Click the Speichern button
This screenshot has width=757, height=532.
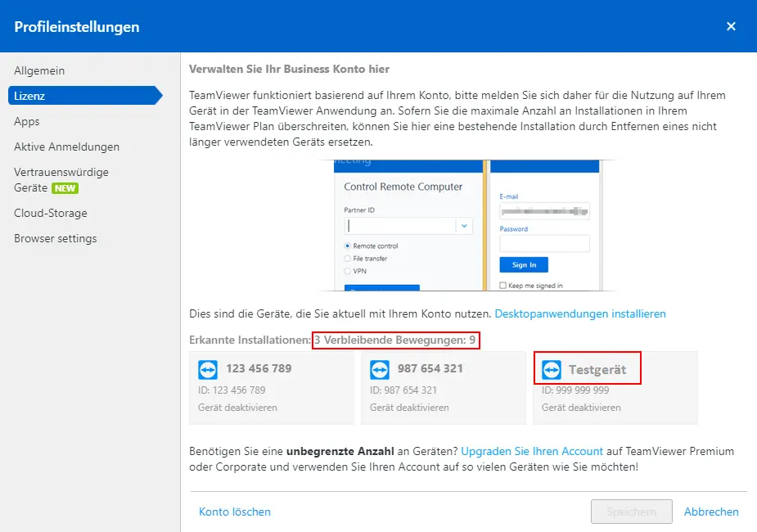coord(632,512)
